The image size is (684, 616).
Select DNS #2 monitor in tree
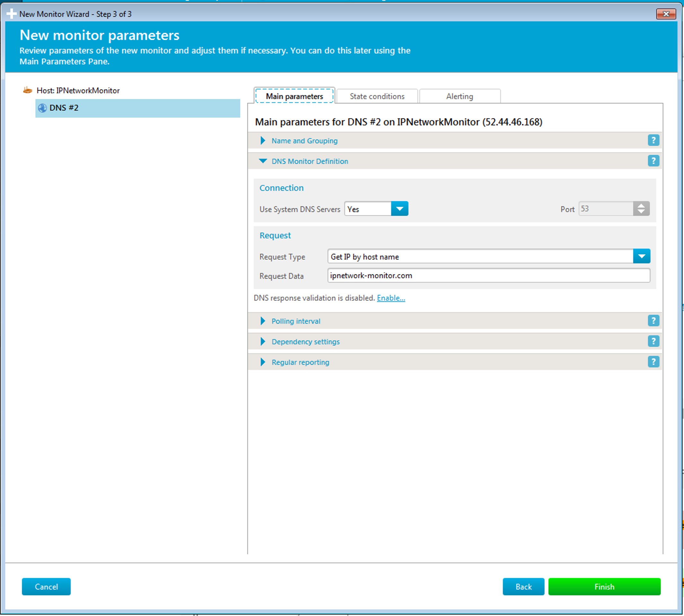[x=138, y=108]
